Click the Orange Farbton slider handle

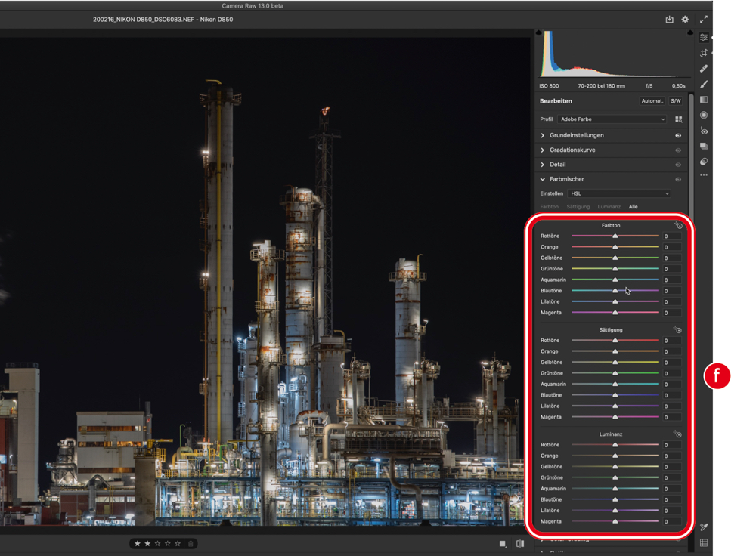615,247
